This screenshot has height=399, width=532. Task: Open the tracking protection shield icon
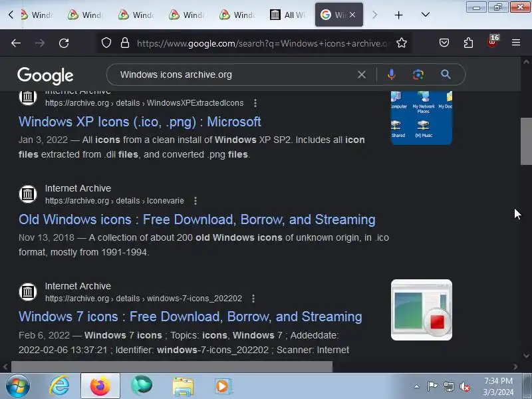pos(106,43)
